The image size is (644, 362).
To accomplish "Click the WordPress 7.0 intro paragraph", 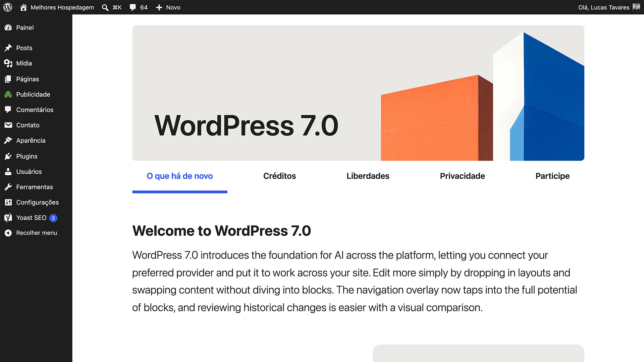I will coord(355,281).
